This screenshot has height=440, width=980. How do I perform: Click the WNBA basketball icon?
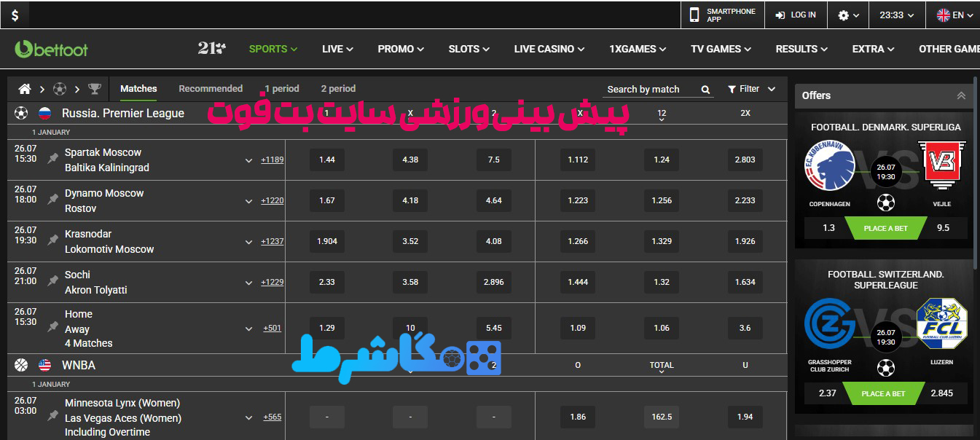coord(21,365)
